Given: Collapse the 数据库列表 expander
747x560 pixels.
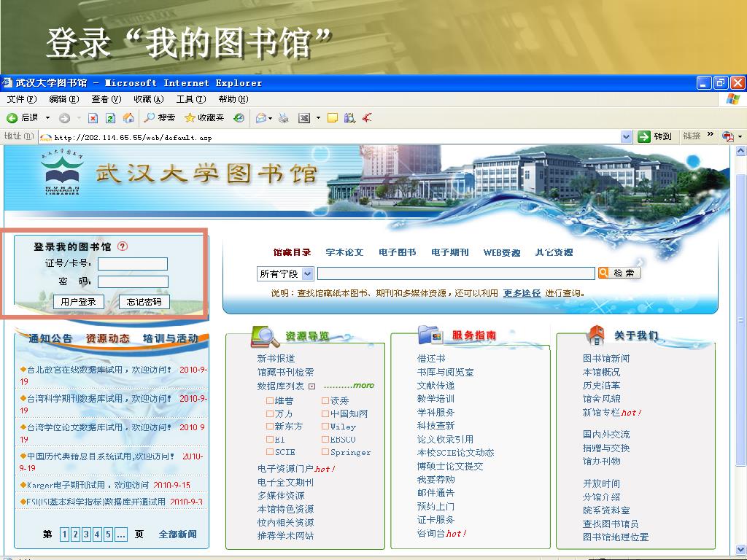Looking at the screenshot, I should click(311, 386).
